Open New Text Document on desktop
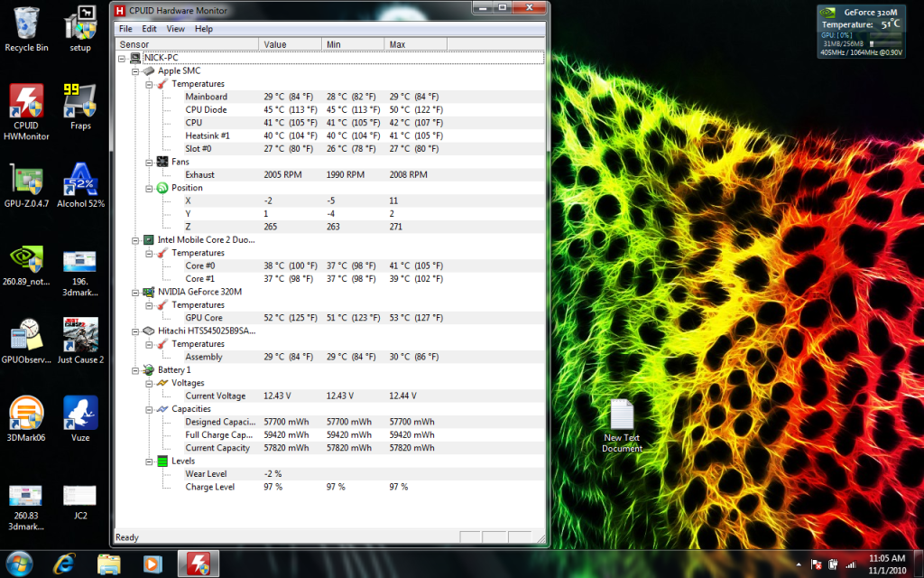Viewport: 924px width, 578px height. [x=622, y=426]
